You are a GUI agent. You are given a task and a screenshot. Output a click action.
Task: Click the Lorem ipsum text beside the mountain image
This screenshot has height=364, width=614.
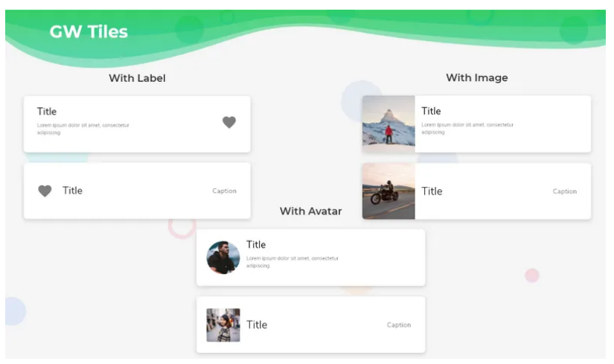(467, 129)
